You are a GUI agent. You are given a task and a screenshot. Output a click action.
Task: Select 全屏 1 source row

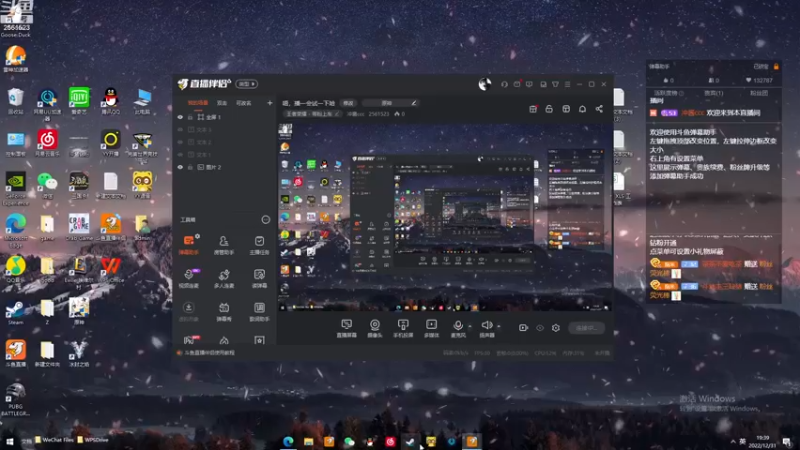point(224,117)
